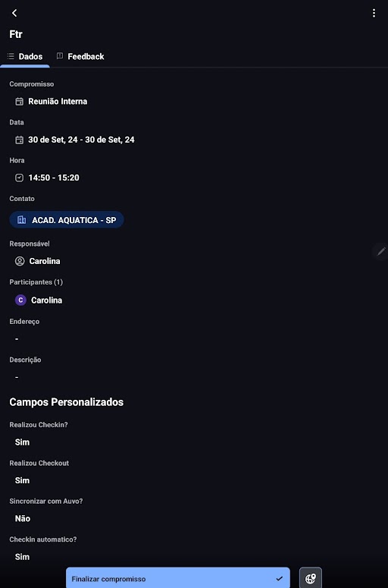Click the Participantes (1) label
The width and height of the screenshot is (388, 588).
[36, 282]
